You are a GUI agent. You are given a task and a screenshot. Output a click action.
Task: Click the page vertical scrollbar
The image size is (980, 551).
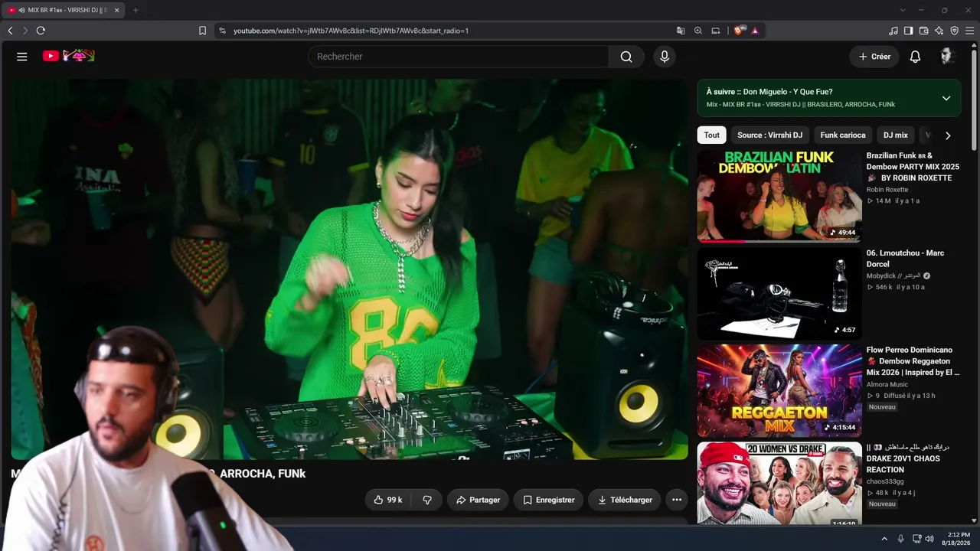click(x=975, y=99)
